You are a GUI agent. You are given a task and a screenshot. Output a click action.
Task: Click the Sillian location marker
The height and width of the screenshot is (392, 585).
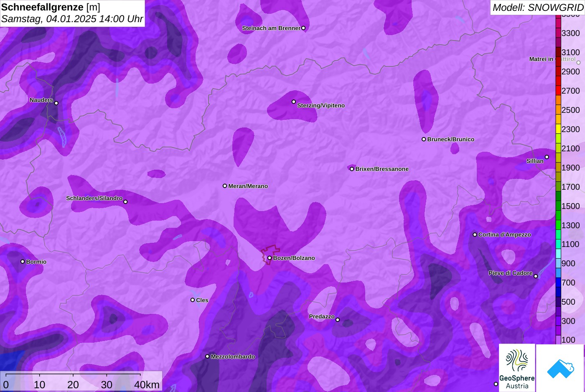[547, 157]
